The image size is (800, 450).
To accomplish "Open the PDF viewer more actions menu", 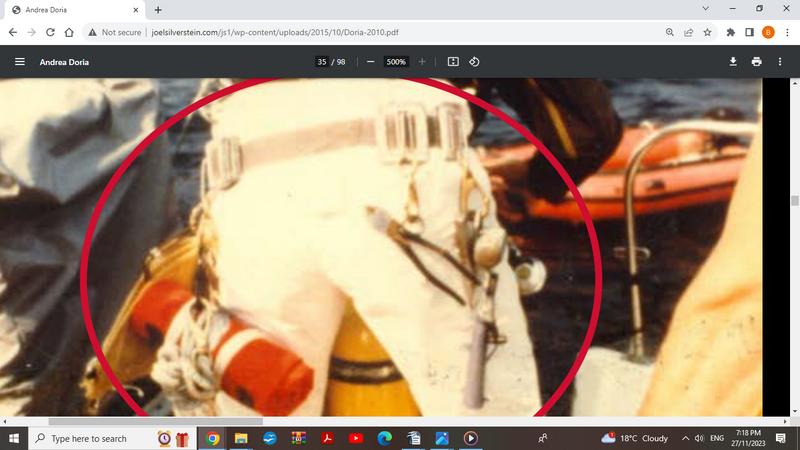I will [x=780, y=62].
